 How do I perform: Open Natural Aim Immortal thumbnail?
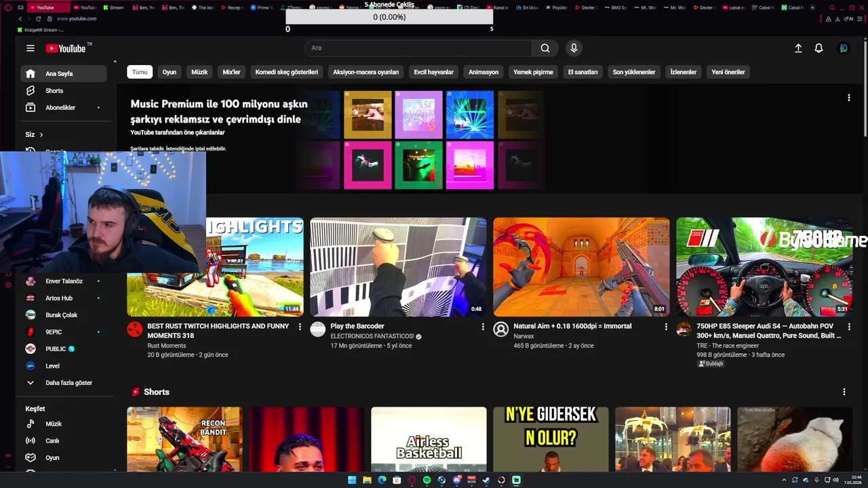click(x=581, y=267)
